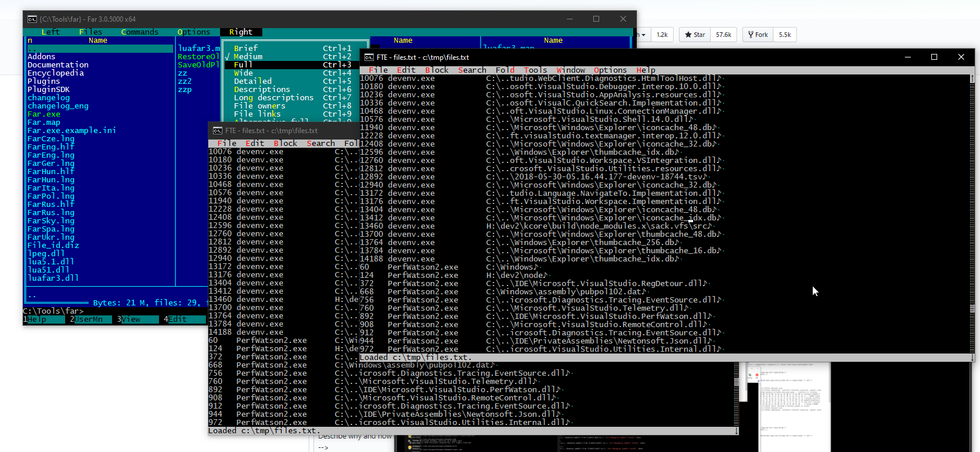Choose Detailed view mode in Right menu
The image size is (980, 452).
click(x=292, y=81)
